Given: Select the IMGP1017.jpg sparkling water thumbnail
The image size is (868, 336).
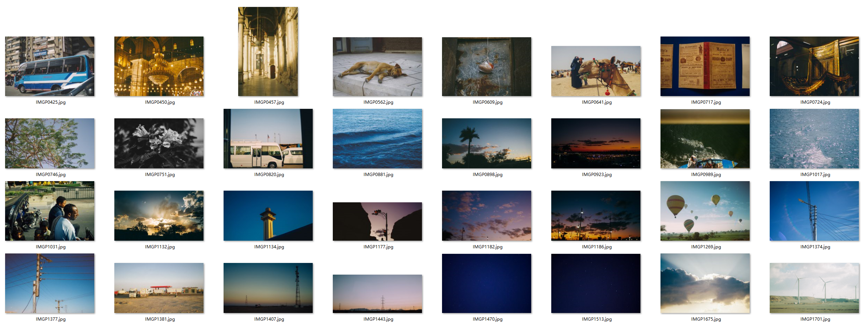Looking at the screenshot, I should click(x=814, y=138).
